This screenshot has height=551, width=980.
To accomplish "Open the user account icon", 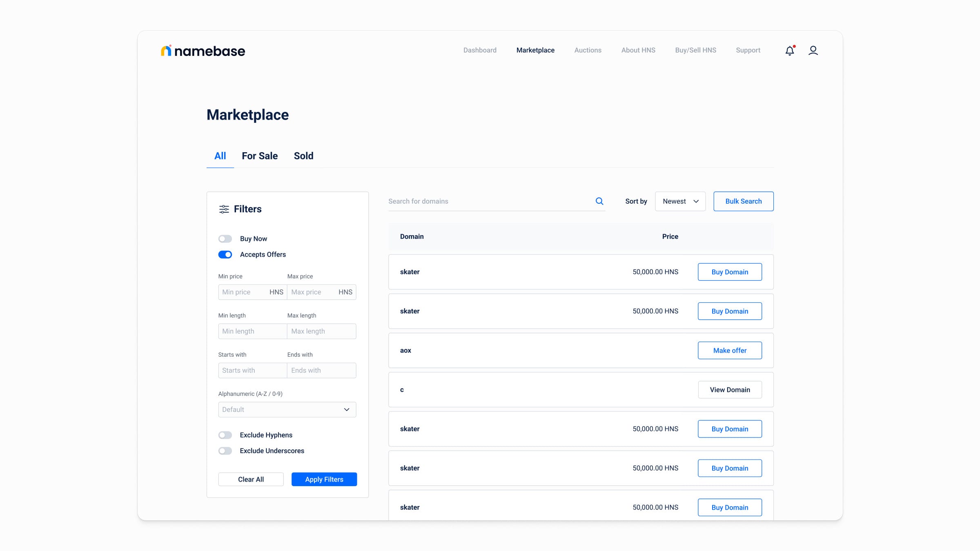I will coord(813,51).
